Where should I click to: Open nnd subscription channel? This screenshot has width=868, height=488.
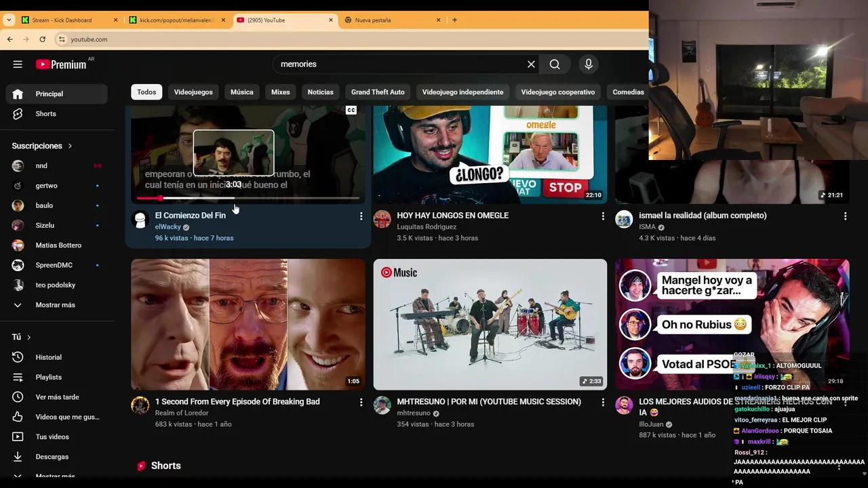tap(57, 166)
